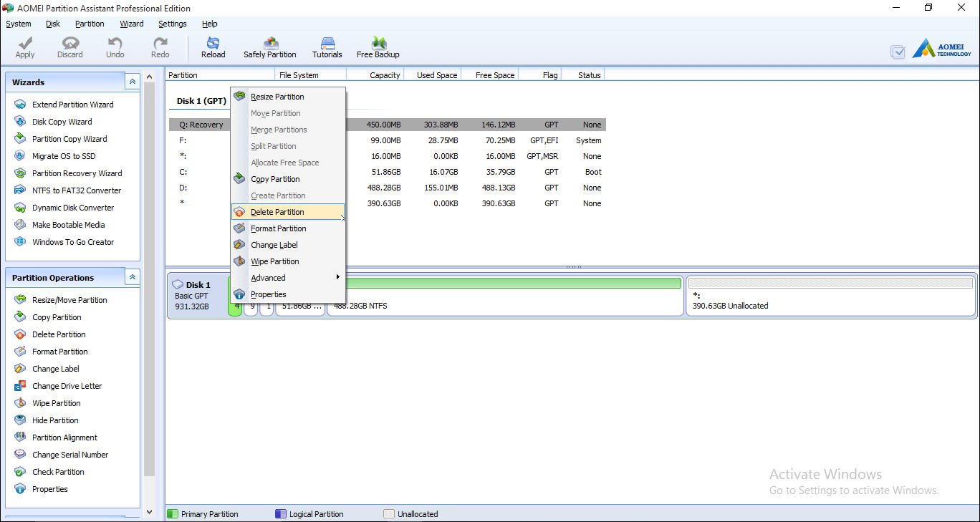Click the Apply toolbar icon
Screen dimensions: 980x522
point(25,48)
